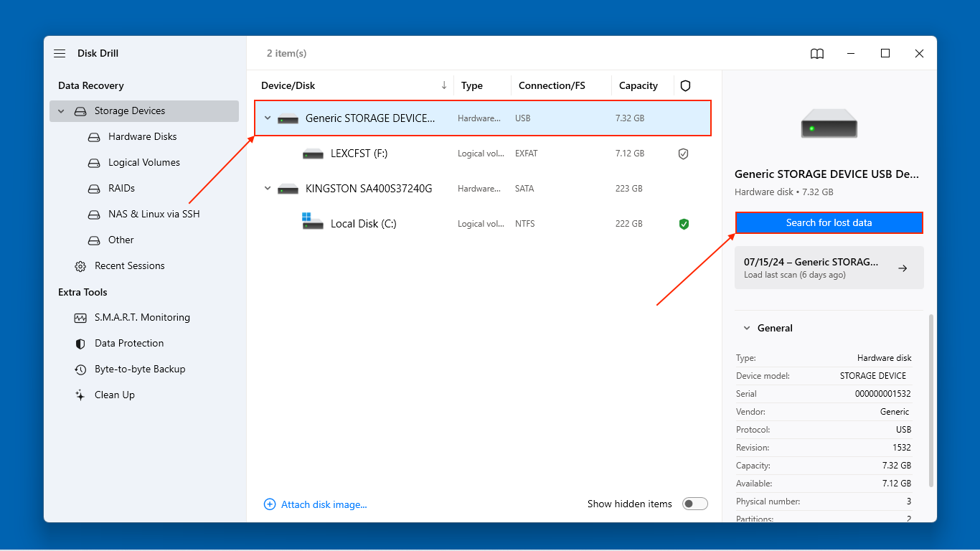Click the large drive image in the details panel
Viewport: 980px width, 551px height.
point(829,123)
